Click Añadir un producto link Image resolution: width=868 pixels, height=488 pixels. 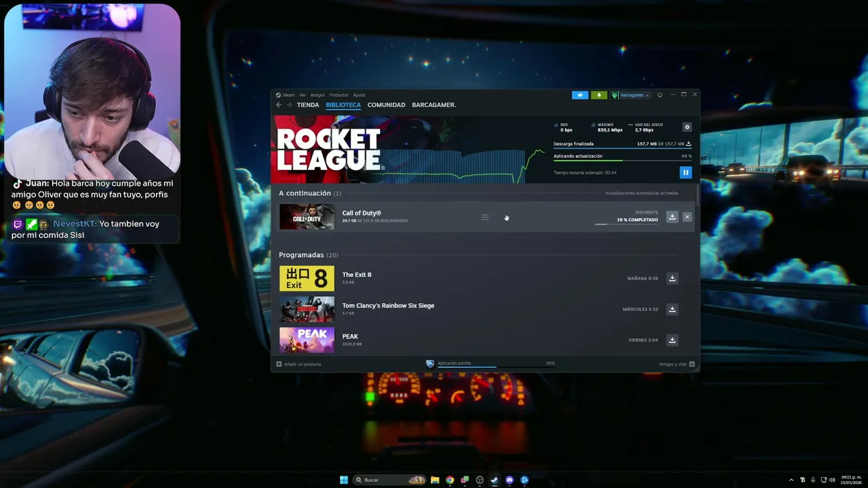(x=302, y=364)
